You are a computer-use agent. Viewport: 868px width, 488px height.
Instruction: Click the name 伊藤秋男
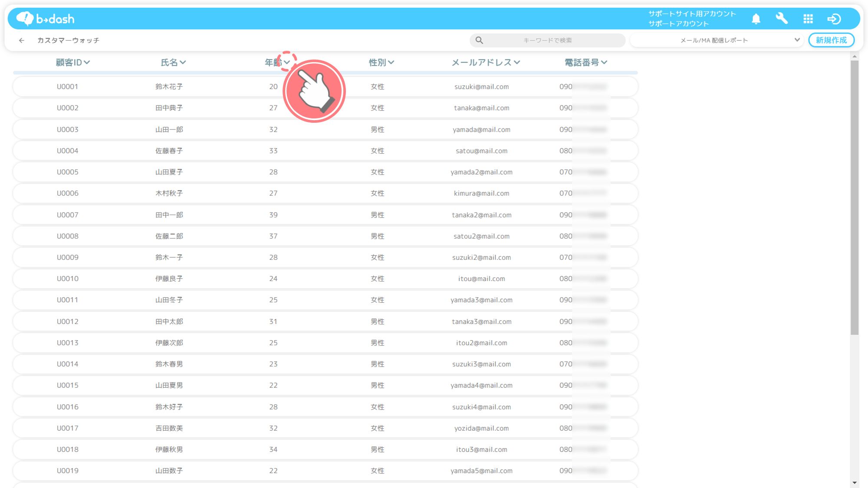169,450
